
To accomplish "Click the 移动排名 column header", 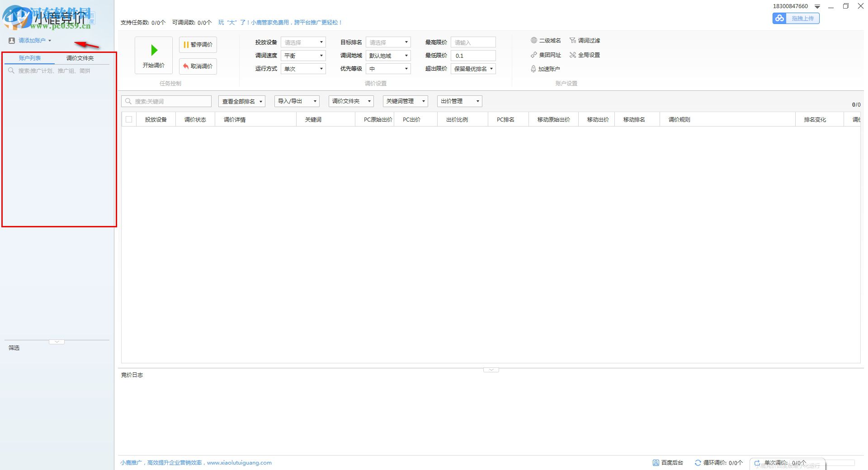I will (637, 120).
